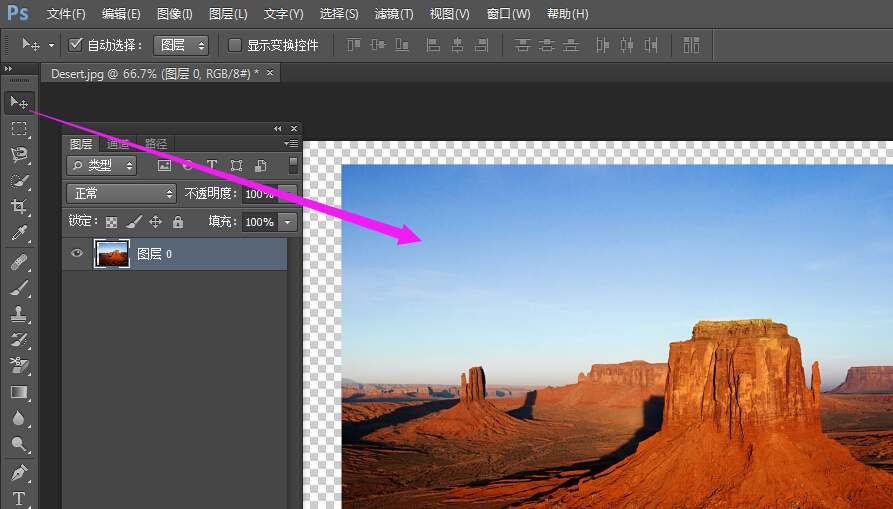The width and height of the screenshot is (893, 509).
Task: Open the 正常 blend mode dropdown
Action: click(x=121, y=193)
